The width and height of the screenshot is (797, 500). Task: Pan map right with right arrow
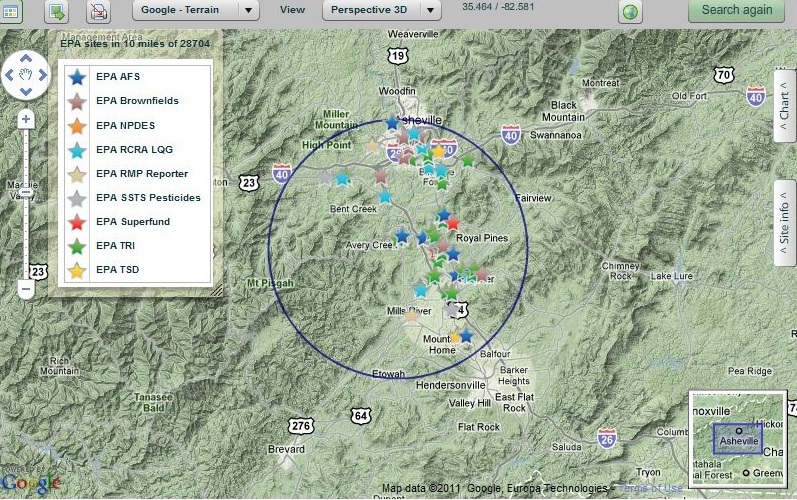point(43,75)
